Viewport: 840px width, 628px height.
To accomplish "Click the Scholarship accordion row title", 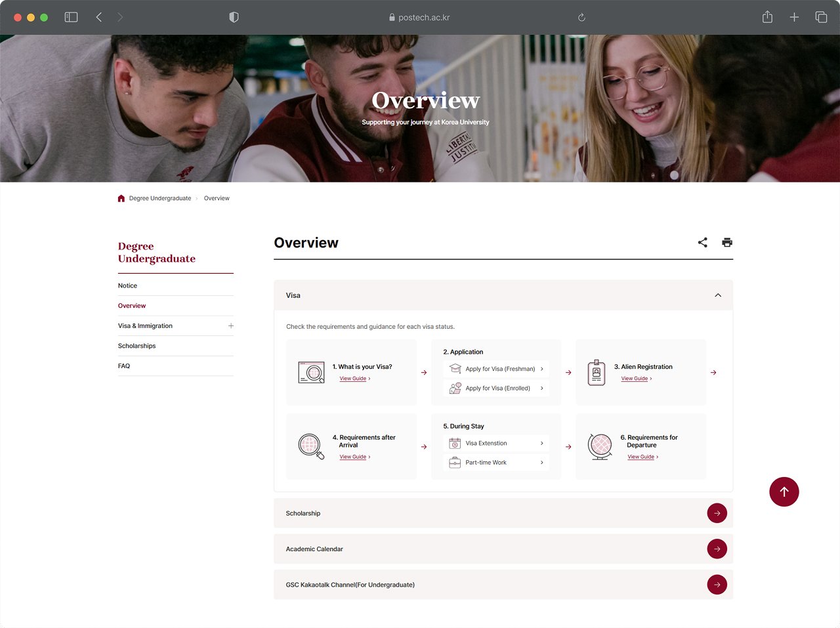I will [x=303, y=513].
